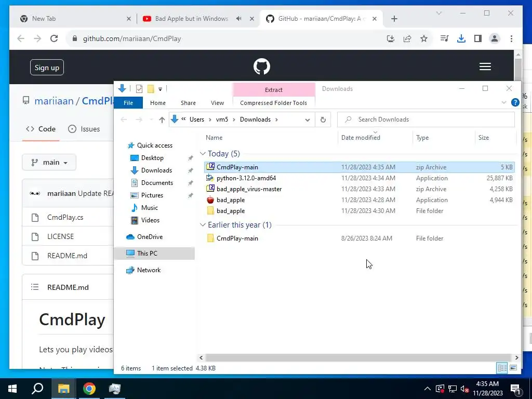Collapse Earlier this year (1) group
This screenshot has height=399, width=532.
(203, 225)
